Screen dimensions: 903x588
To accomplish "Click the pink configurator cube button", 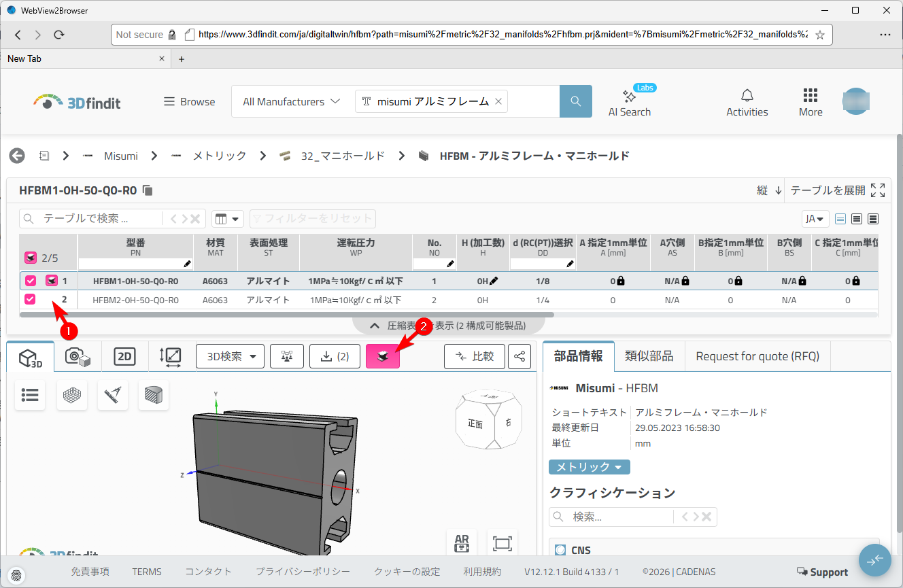I will [x=383, y=356].
